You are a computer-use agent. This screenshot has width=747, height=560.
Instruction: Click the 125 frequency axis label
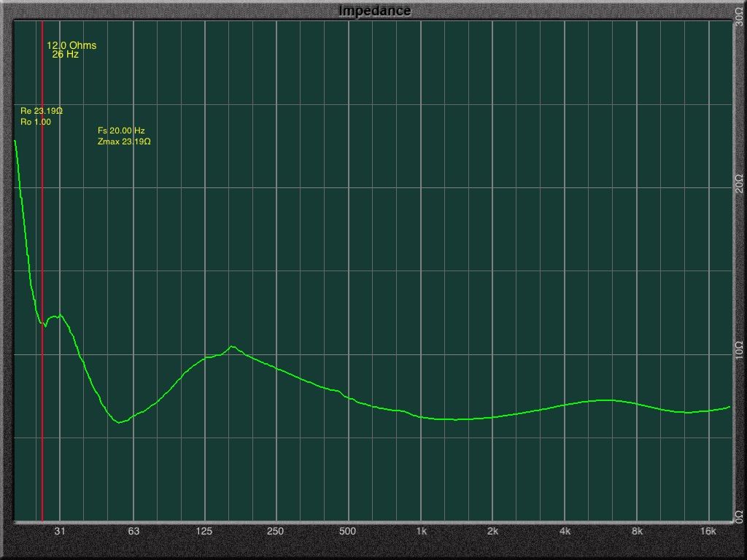tap(204, 531)
